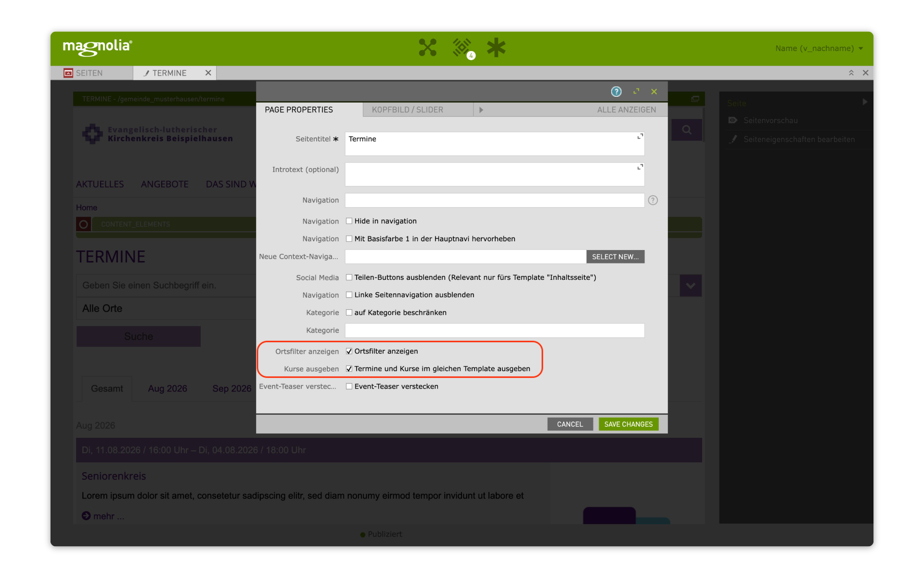Select the TERMINE app tab
This screenshot has height=578, width=924.
click(174, 73)
